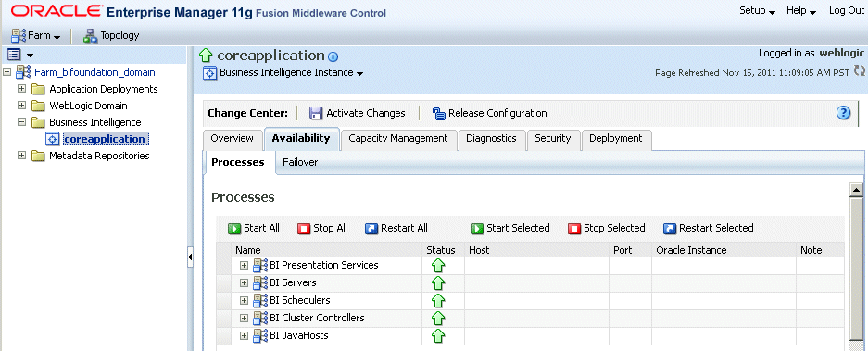The image size is (868, 351).
Task: Select the BI Schedulers component icon
Action: [x=260, y=301]
